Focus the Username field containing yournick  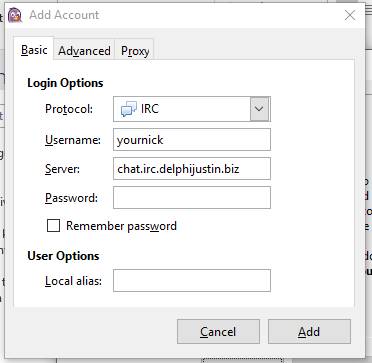[x=192, y=140]
